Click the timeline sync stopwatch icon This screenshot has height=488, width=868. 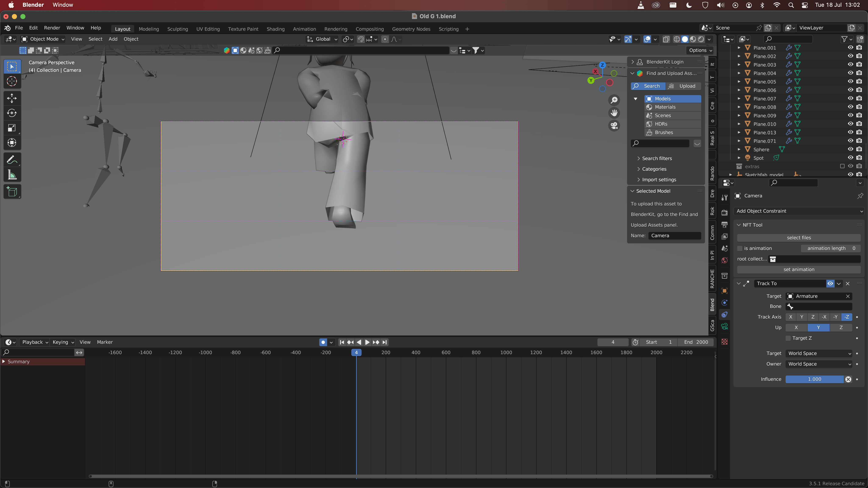[x=635, y=342]
